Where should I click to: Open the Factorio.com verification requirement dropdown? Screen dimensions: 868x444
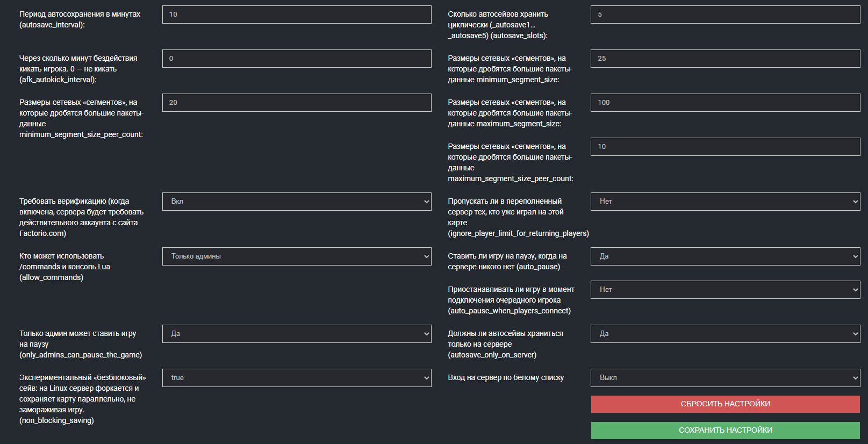tap(296, 202)
